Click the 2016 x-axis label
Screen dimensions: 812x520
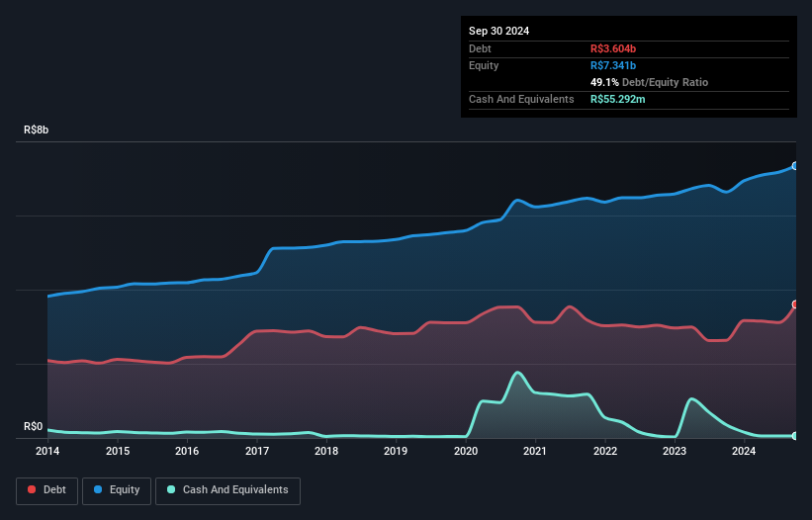[187, 451]
